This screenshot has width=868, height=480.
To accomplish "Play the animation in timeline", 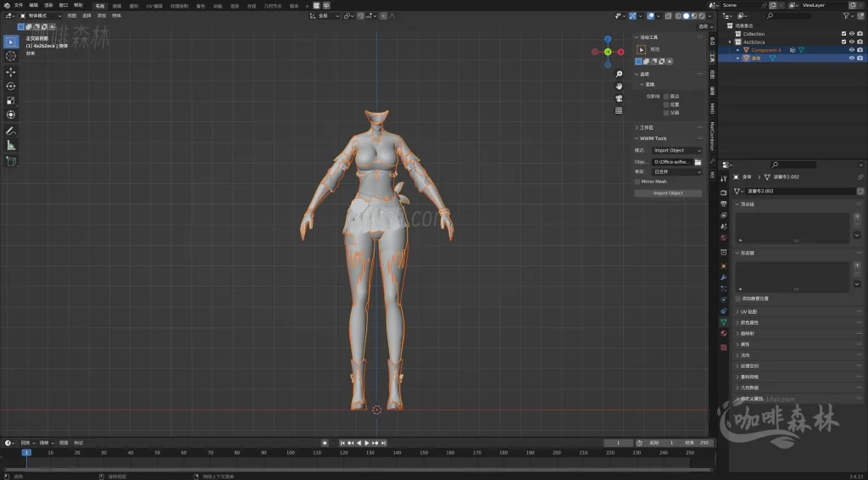I will click(x=366, y=443).
